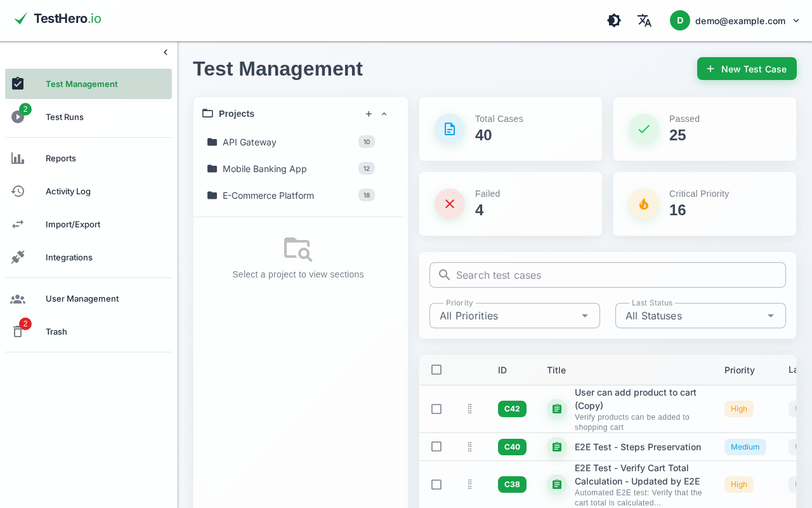This screenshot has width=812, height=508.
Task: Click the Integrations plug icon
Action: point(18,257)
